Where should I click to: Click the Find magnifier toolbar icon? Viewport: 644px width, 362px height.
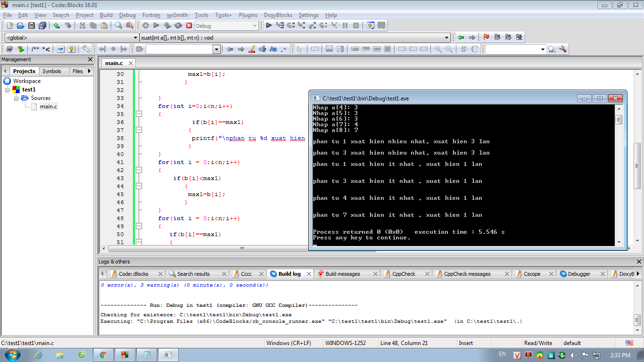click(118, 25)
